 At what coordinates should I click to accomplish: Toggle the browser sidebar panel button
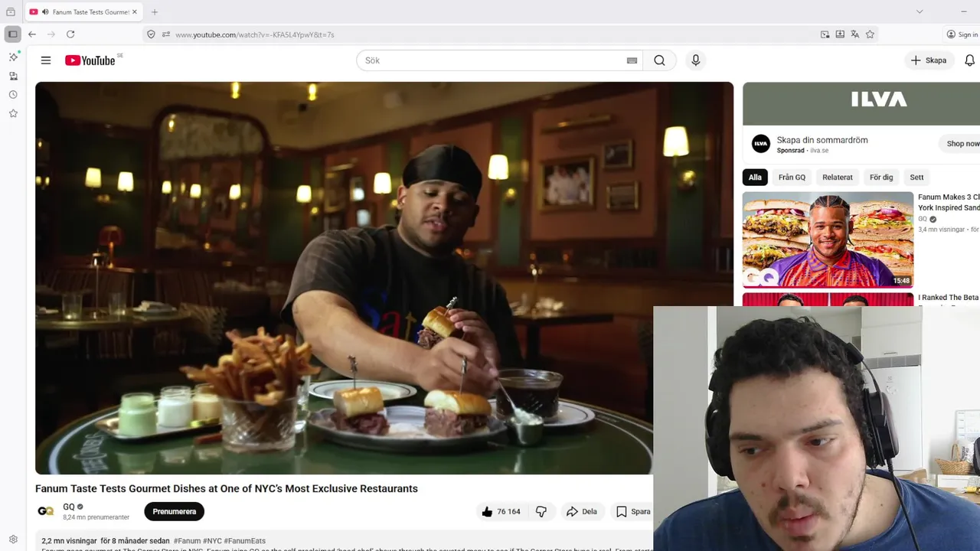[13, 34]
